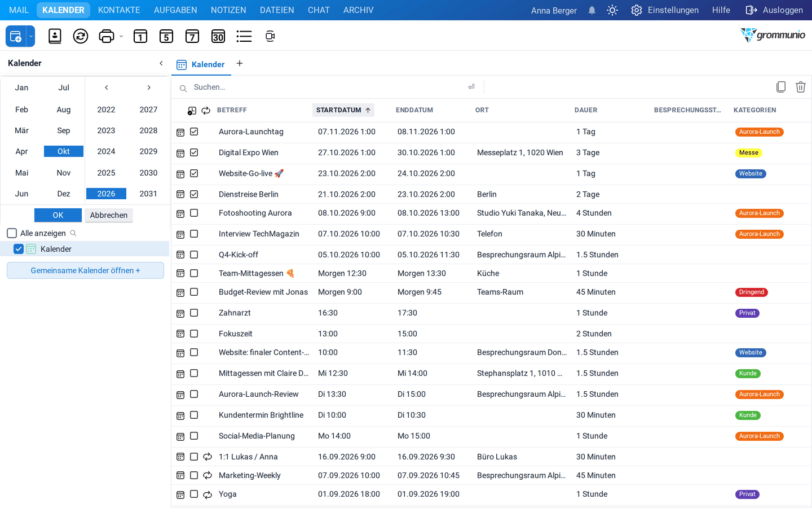Switch to 7-day week view icon
The width and height of the screenshot is (812, 508).
[192, 36]
